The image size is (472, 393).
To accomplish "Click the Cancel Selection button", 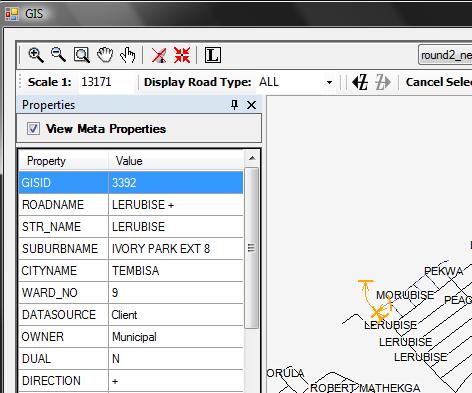I will click(x=438, y=82).
